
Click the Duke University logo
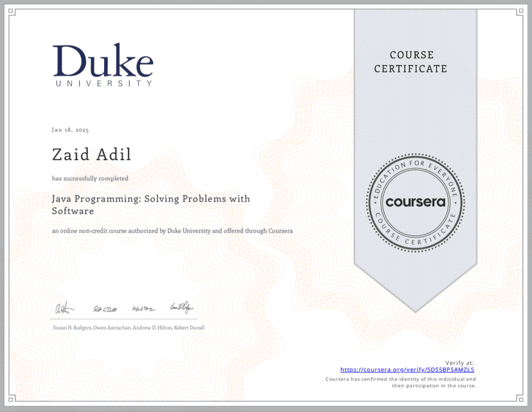tap(103, 63)
